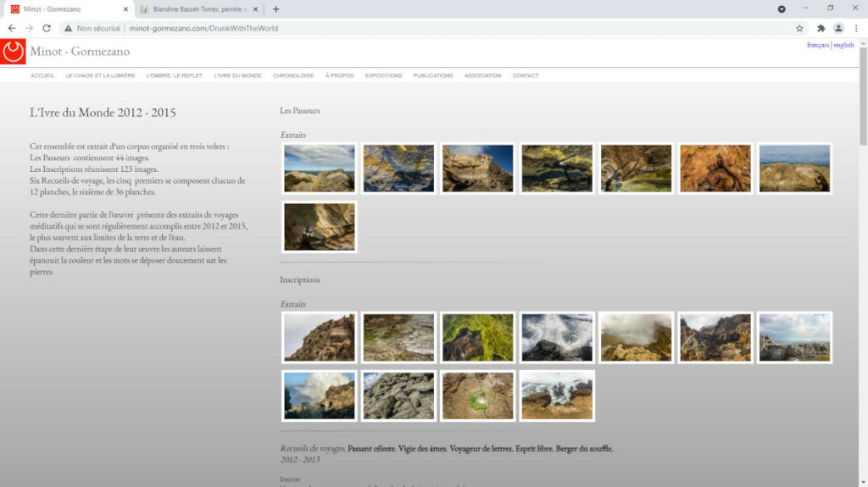
Task: Switch to the Blandine Basset-Torres tab
Action: [199, 9]
